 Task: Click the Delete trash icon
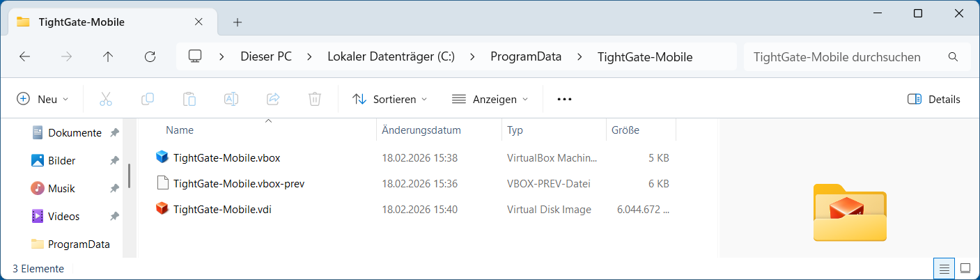coord(315,99)
